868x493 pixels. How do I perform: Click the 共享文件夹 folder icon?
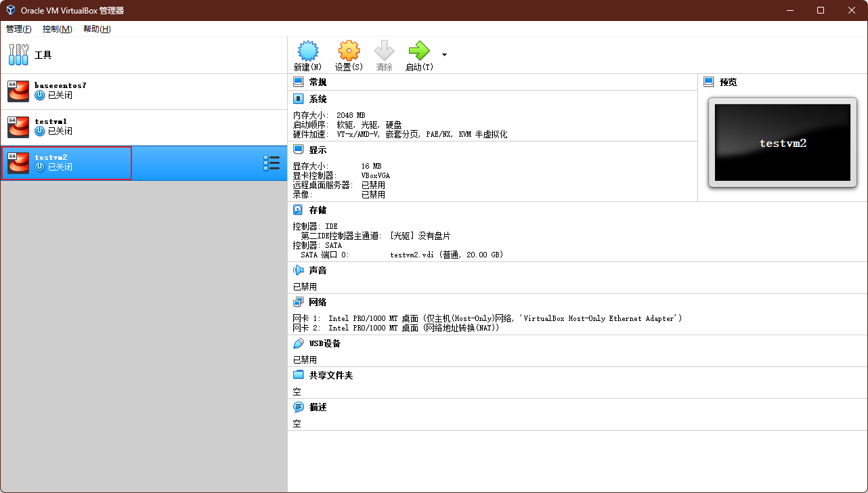pyautogui.click(x=298, y=375)
